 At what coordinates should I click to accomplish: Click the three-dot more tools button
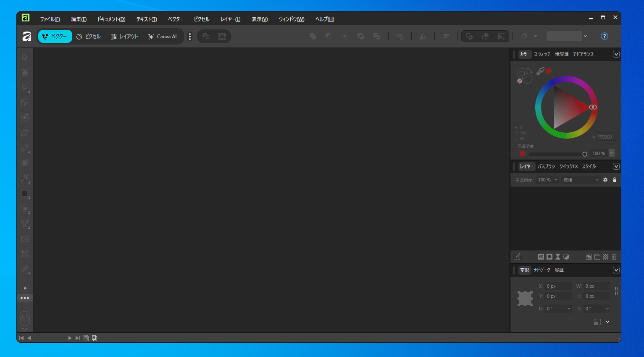[x=25, y=298]
